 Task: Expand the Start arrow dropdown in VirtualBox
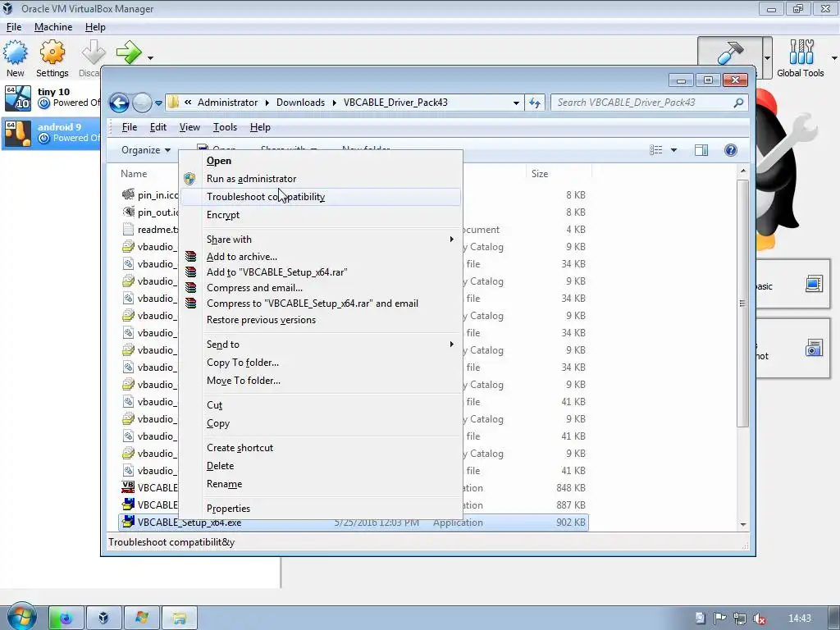point(151,58)
